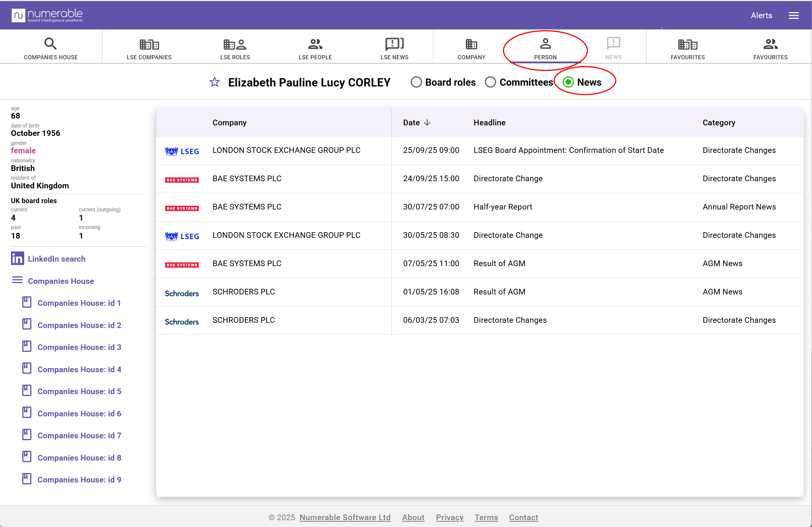The height and width of the screenshot is (527, 812).
Task: Click the Companies House search icon
Action: coord(51,44)
